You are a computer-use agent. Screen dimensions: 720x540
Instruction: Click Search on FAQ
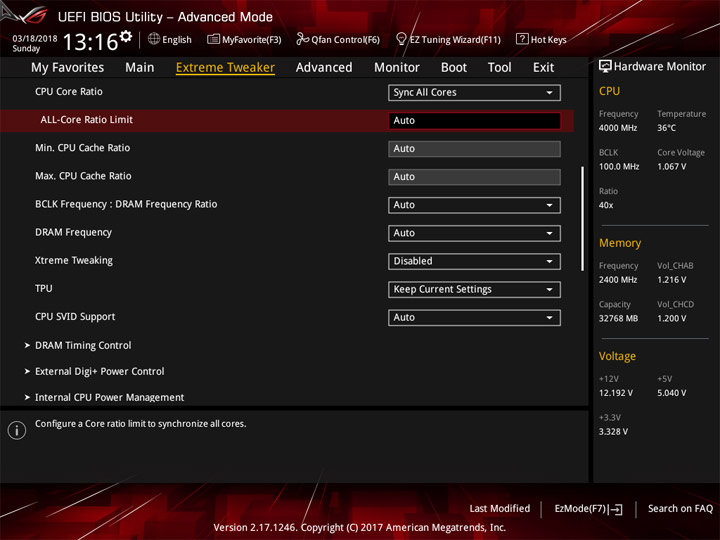[680, 509]
